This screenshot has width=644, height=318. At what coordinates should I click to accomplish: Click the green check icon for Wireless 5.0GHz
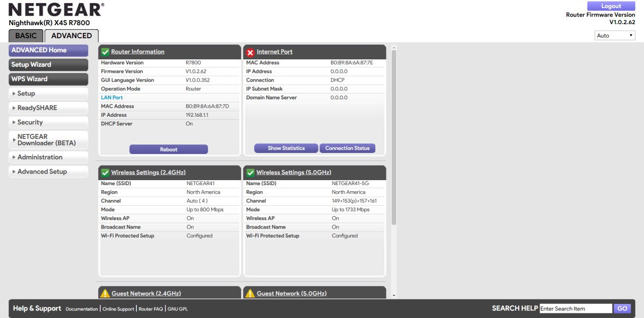[x=250, y=173]
